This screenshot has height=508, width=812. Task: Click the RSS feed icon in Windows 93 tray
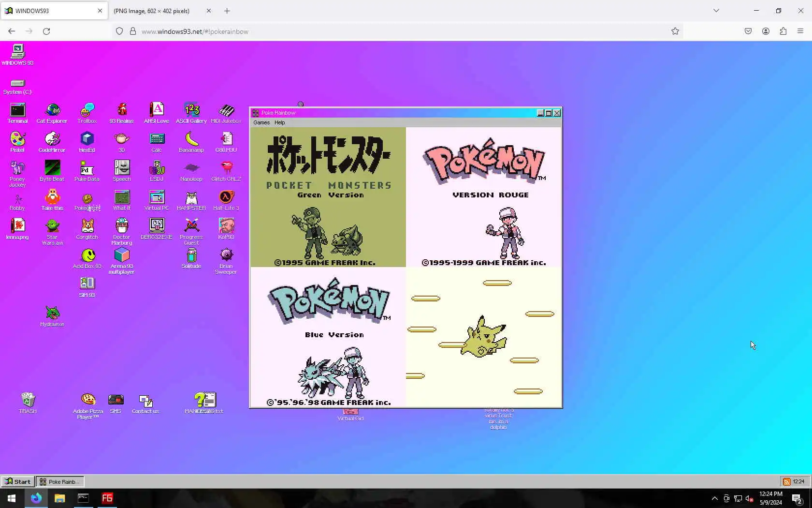787,481
